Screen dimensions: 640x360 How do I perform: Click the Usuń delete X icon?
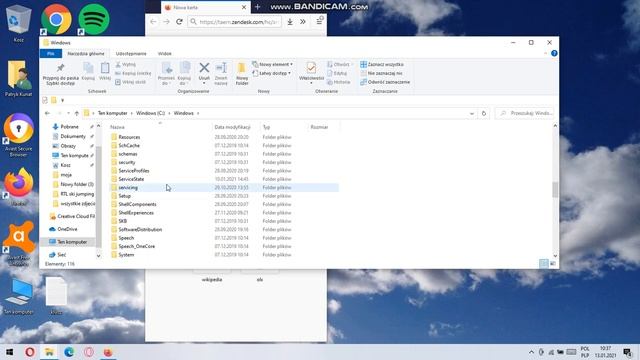click(x=204, y=68)
